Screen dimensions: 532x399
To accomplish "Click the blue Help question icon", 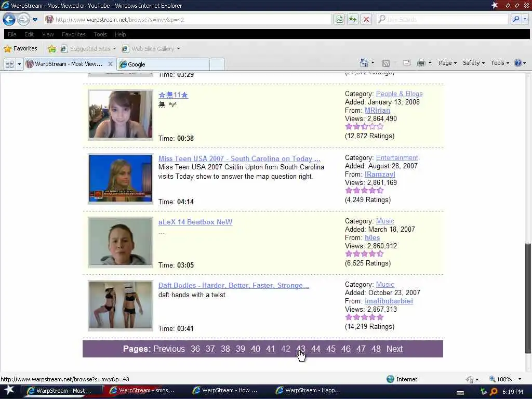I will (x=518, y=63).
